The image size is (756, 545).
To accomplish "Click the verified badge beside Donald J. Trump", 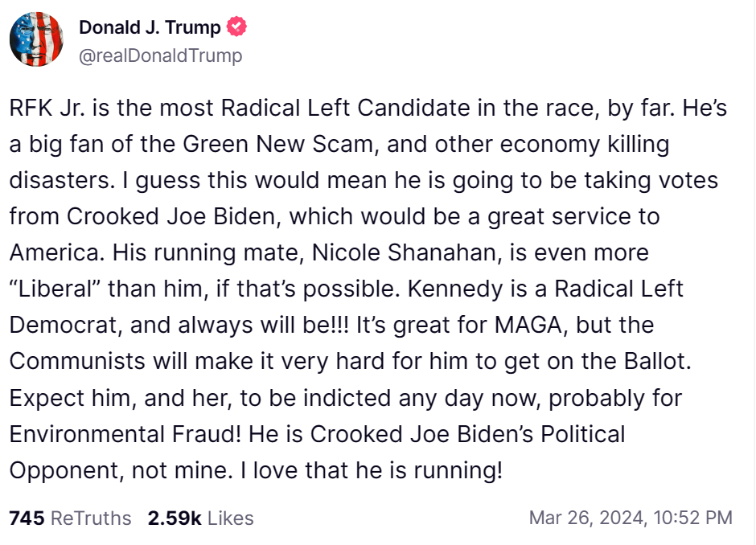I will pyautogui.click(x=236, y=27).
